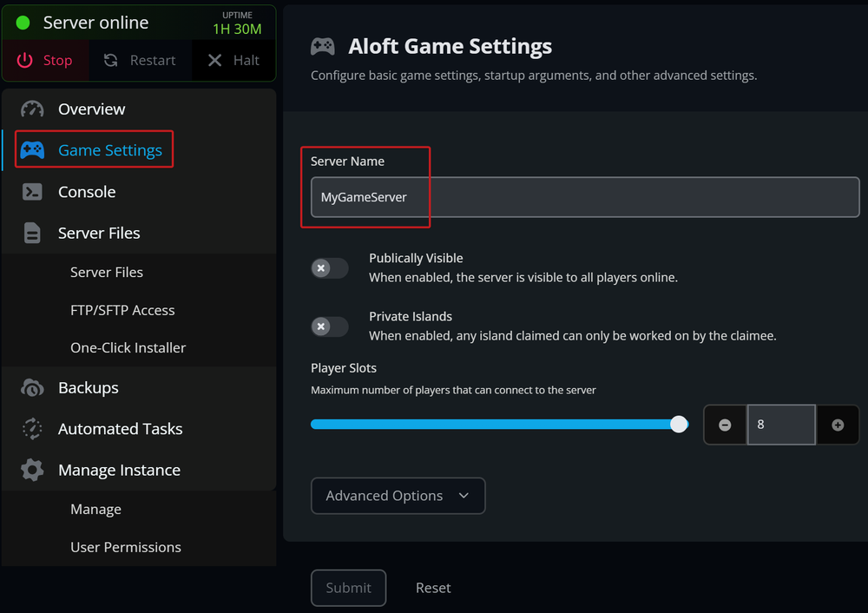Screen dimensions: 868x613
Task: Click the Game Settings controller icon
Action: pos(31,148)
